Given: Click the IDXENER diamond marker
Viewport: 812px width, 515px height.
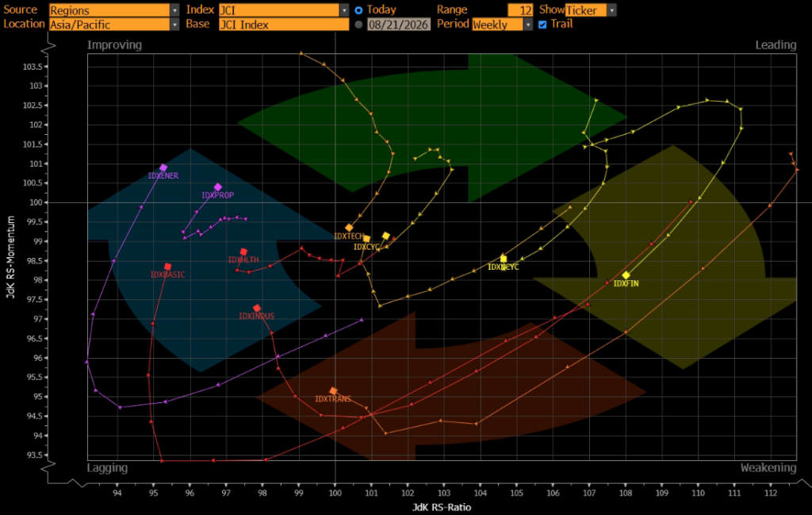Looking at the screenshot, I should coord(163,167).
